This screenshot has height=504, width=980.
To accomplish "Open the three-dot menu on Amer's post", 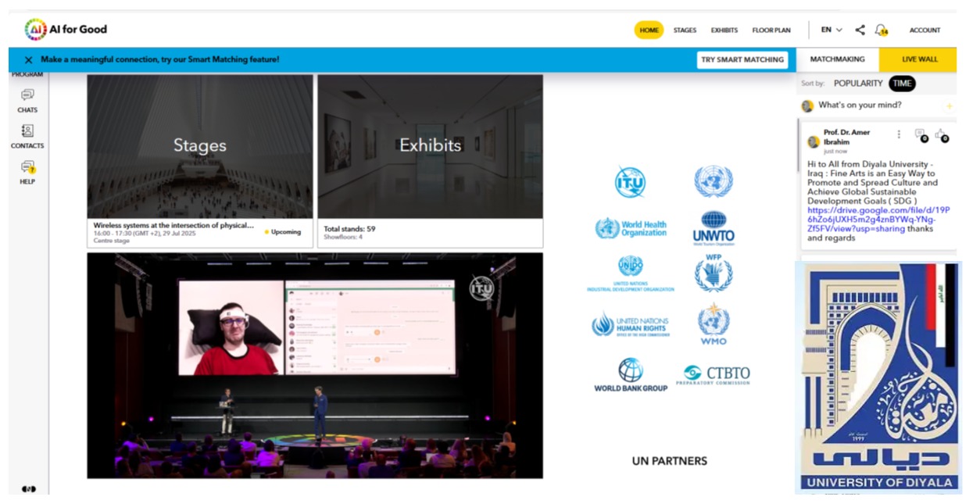I will pos(899,134).
